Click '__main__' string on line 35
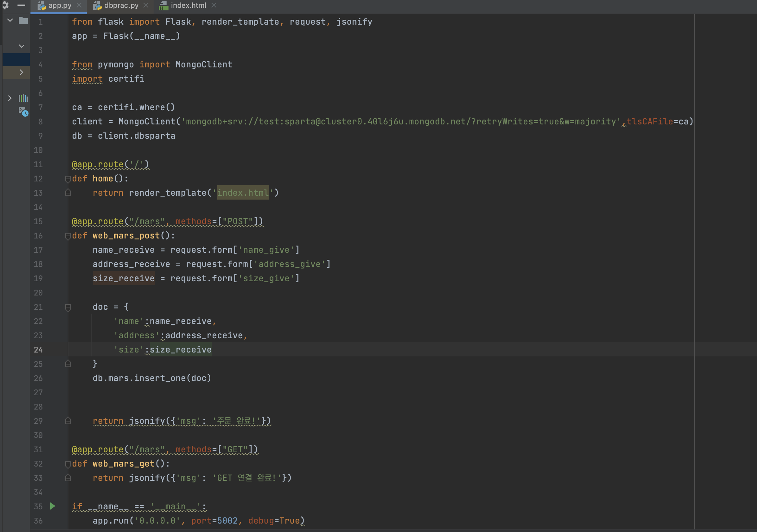Screen dimensions: 757x532 coord(175,507)
